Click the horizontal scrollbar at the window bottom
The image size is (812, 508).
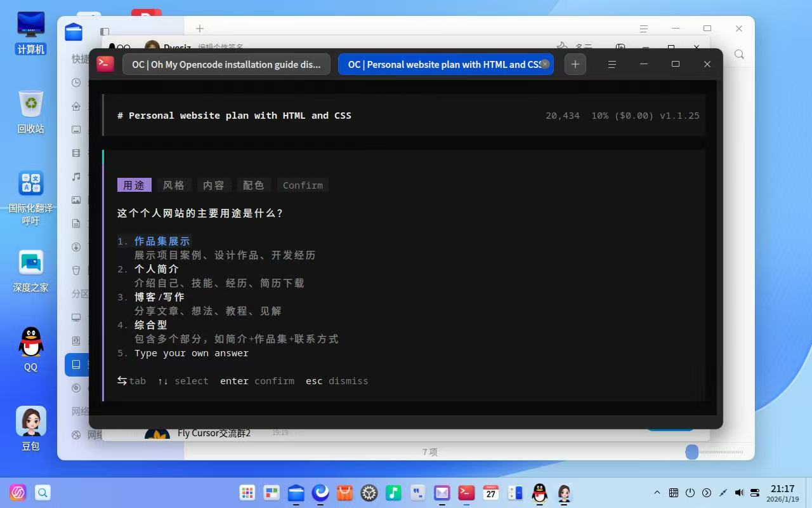coord(691,452)
